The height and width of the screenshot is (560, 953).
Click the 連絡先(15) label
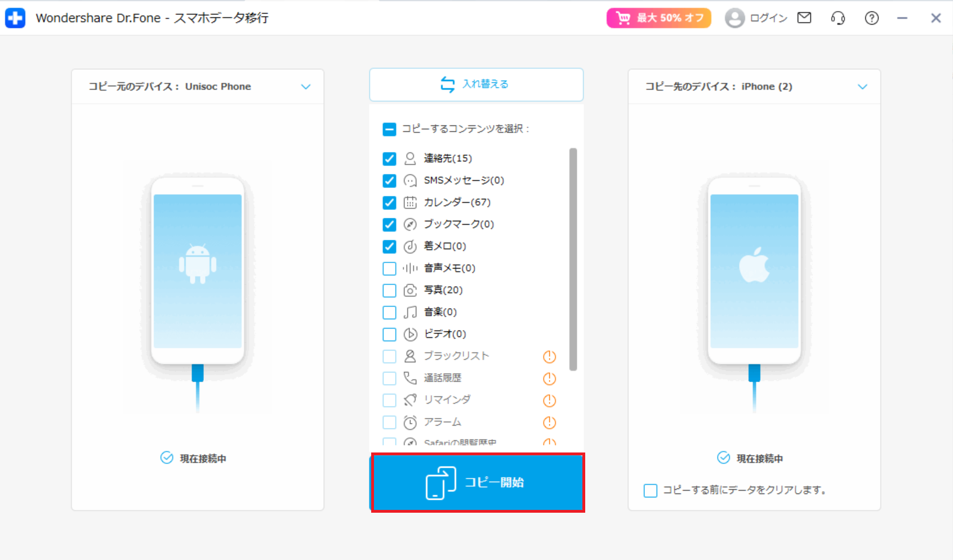click(448, 159)
